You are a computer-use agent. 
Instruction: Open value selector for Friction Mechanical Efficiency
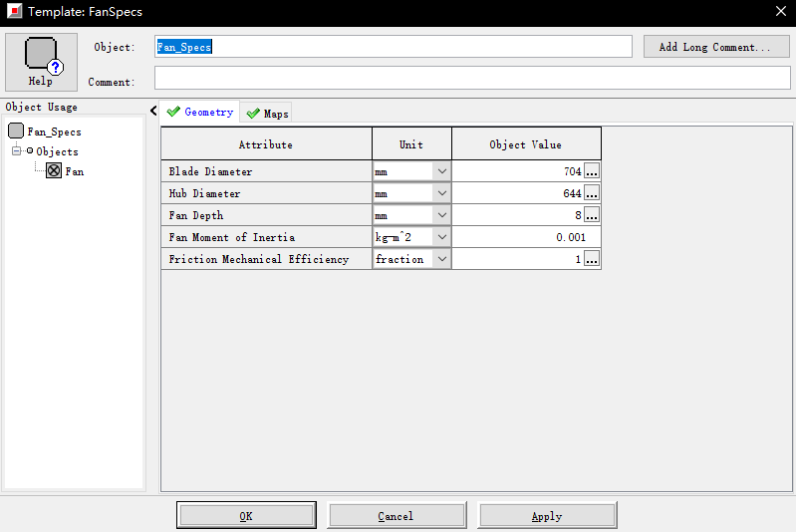592,259
